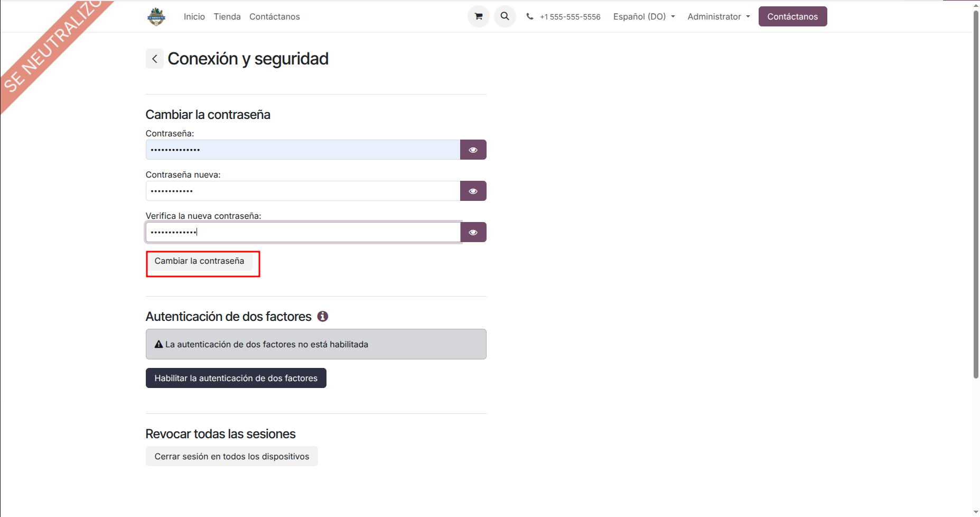Click the phone icon in header
Viewport: 980px width, 517px height.
pos(530,17)
